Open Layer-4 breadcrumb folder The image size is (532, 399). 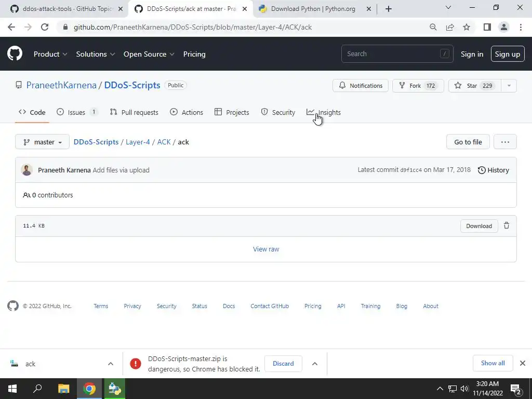[138, 142]
